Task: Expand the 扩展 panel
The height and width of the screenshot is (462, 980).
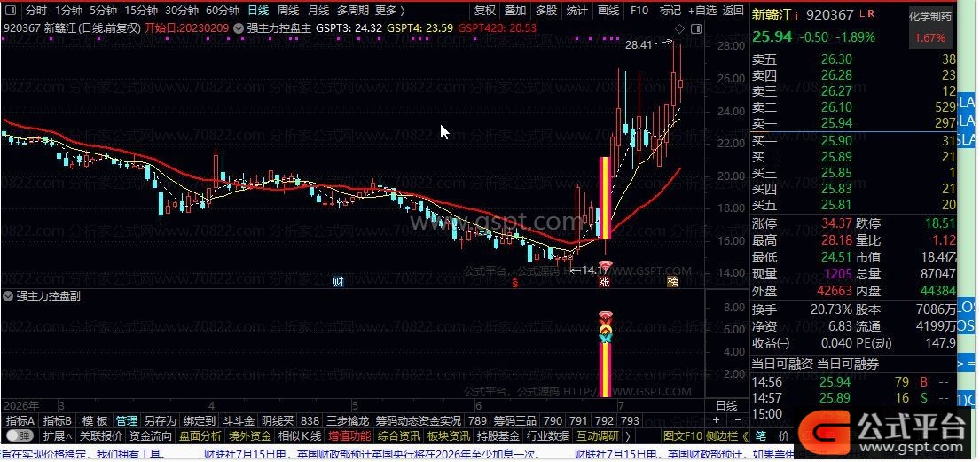Action: click(57, 435)
